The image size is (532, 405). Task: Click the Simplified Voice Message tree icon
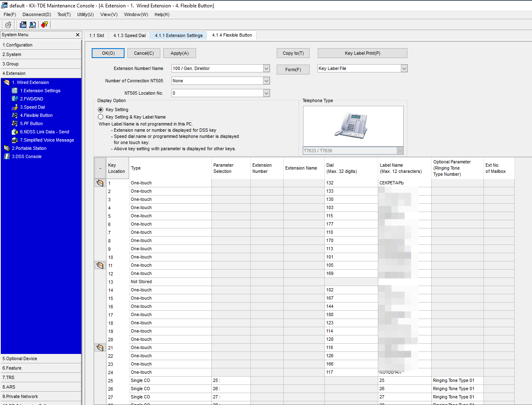coord(15,140)
